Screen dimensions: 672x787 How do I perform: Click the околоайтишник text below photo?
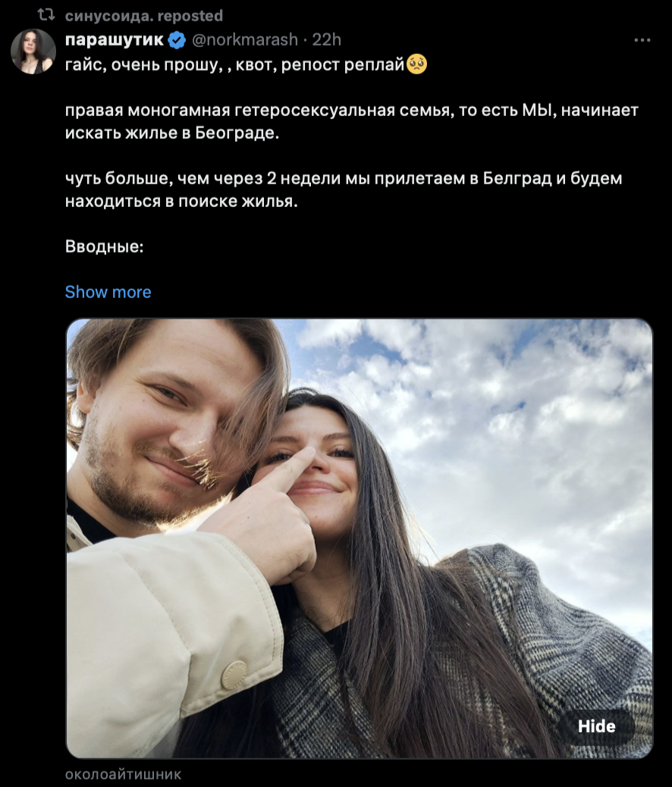coord(123,774)
